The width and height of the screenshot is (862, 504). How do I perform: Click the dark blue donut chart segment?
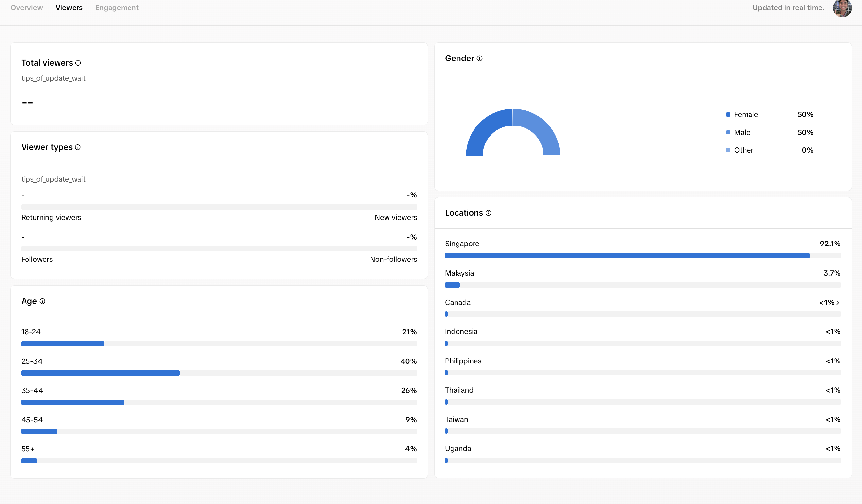point(489,132)
